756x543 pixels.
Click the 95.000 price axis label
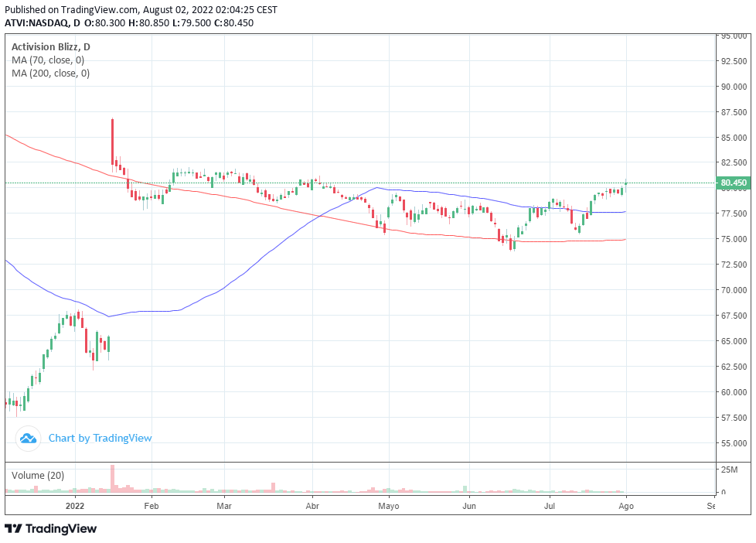click(x=734, y=36)
